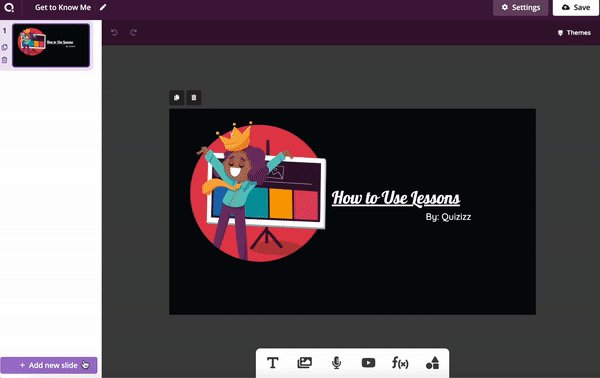Viewport: 600px width, 378px height.
Task: Click the Redo arrow
Action: pyautogui.click(x=133, y=33)
